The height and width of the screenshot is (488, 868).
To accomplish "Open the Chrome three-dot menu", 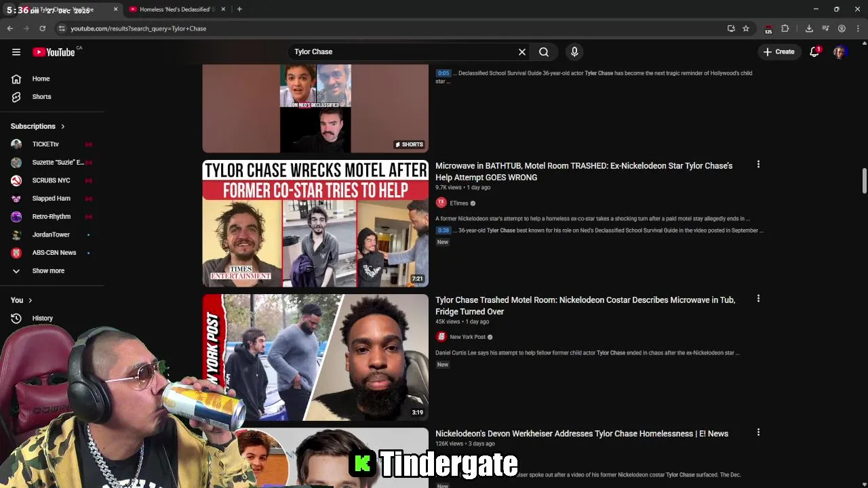I will click(x=858, y=28).
